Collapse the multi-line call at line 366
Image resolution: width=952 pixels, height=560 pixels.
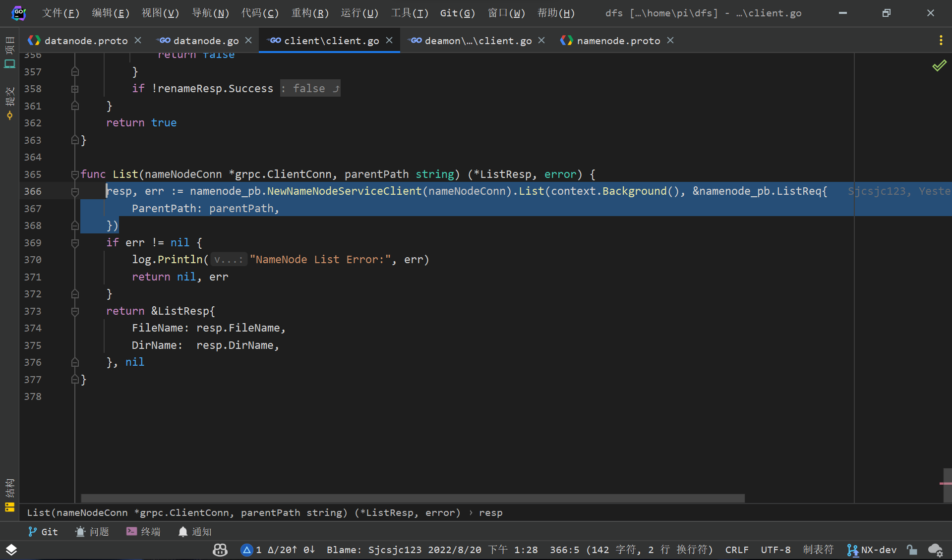pos(75,192)
